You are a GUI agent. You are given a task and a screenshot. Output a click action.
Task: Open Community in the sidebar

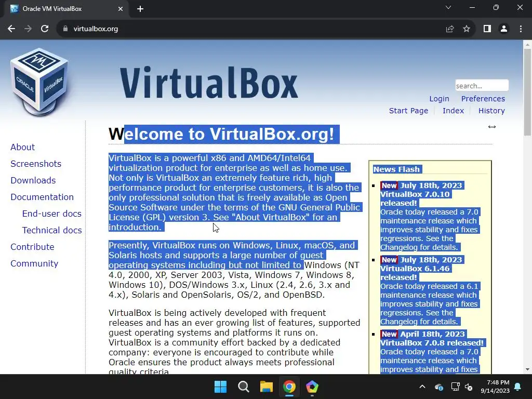[x=34, y=263]
